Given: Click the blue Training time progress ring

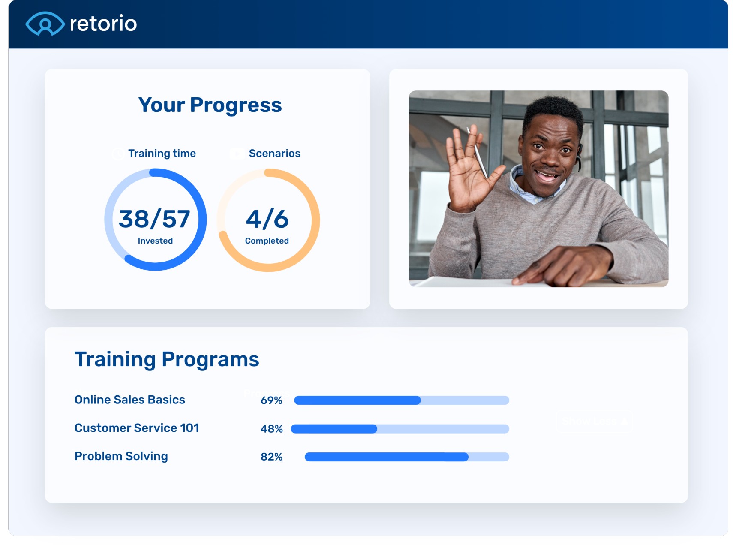Looking at the screenshot, I should click(x=156, y=220).
